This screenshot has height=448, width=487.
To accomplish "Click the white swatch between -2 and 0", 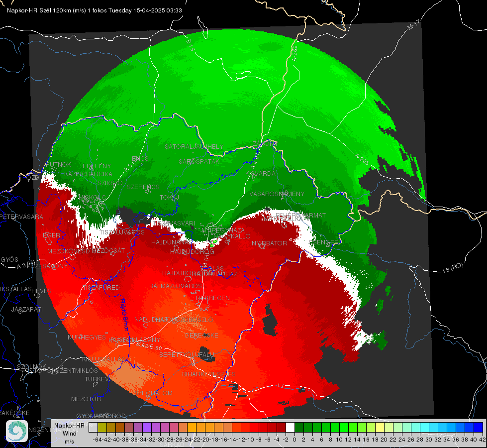I will coord(290,428).
